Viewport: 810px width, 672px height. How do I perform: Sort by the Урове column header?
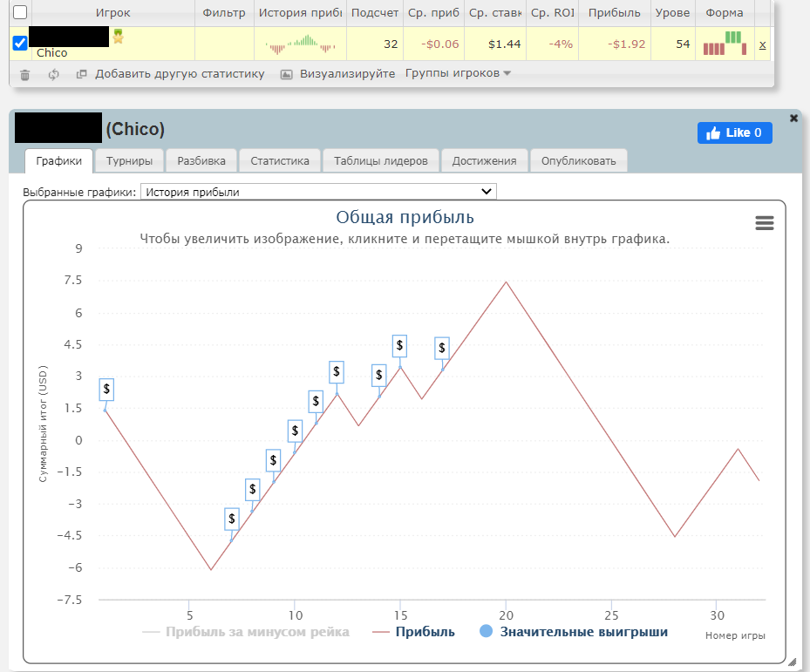pyautogui.click(x=672, y=13)
